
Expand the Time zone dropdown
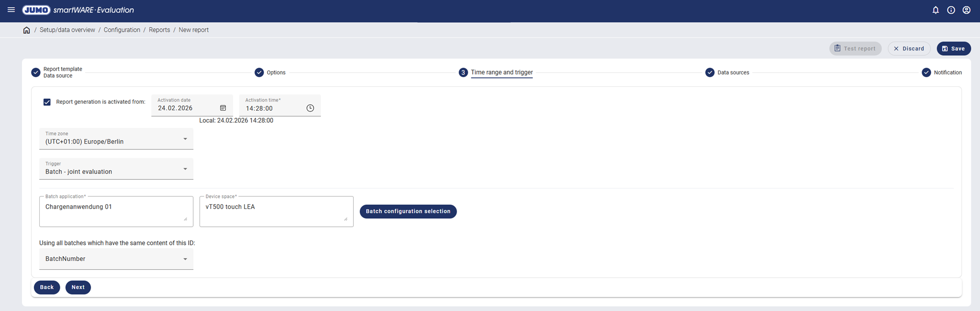116,139
